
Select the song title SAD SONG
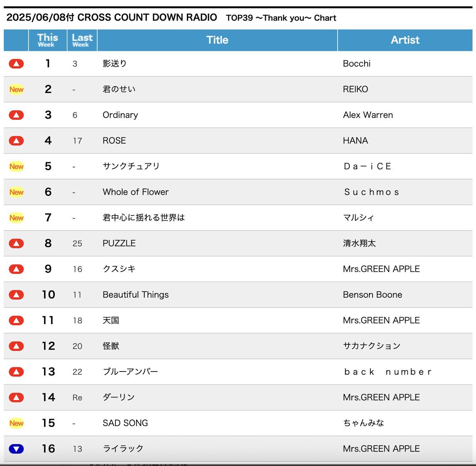[125, 423]
